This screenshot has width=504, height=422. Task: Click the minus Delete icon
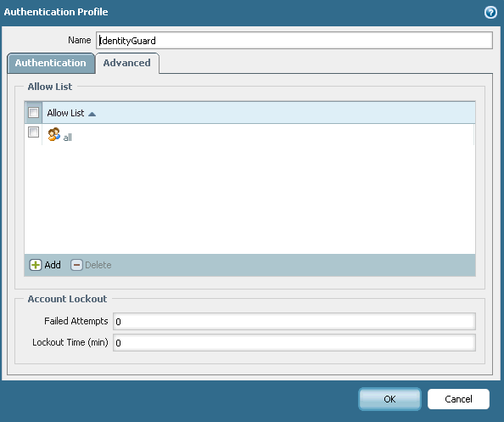(76, 265)
